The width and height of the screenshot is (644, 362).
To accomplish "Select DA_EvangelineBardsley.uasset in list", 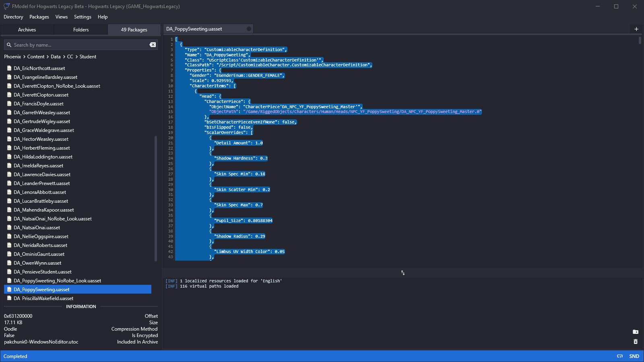I will coord(78,77).
